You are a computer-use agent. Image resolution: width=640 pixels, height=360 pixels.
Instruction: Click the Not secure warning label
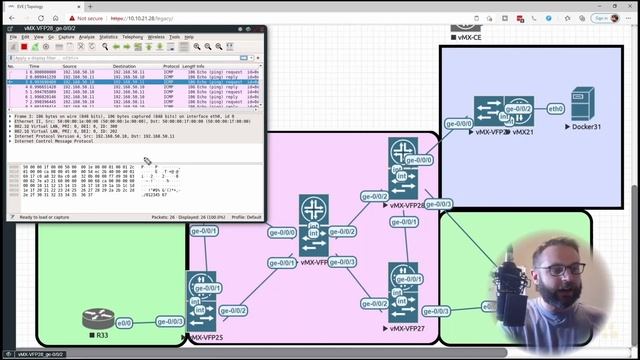click(86, 18)
